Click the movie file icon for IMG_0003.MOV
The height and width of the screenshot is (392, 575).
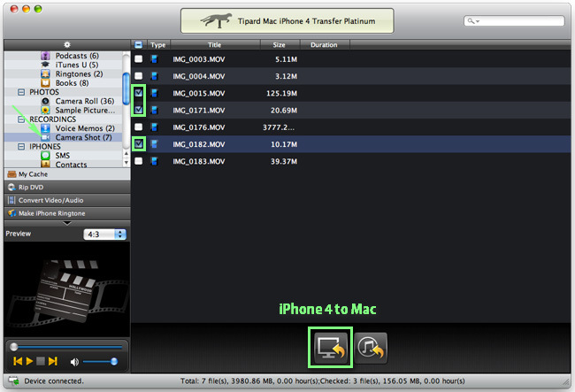[155, 59]
